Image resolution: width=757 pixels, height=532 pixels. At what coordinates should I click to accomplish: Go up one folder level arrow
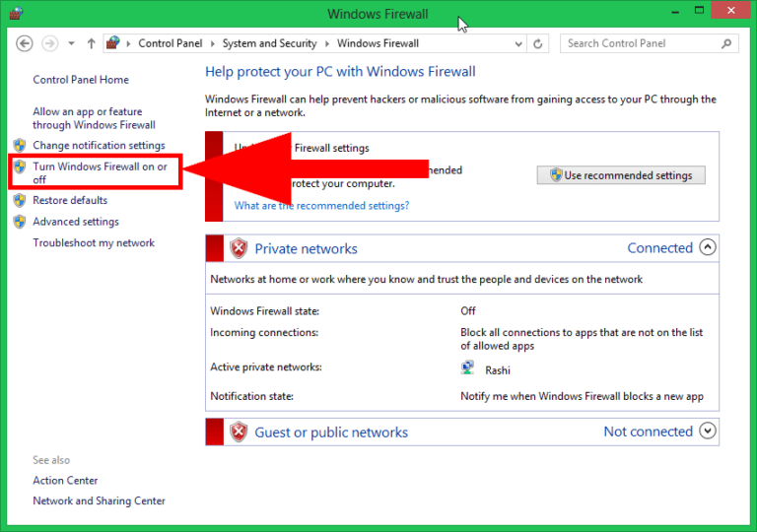click(x=91, y=43)
